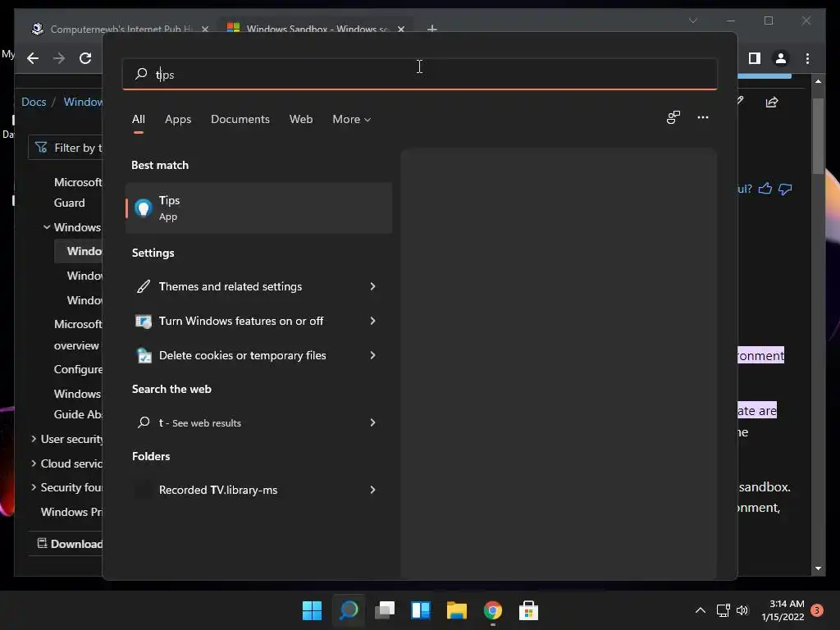The width and height of the screenshot is (840, 630).
Task: Expand arrow for t web results
Action: pos(373,422)
